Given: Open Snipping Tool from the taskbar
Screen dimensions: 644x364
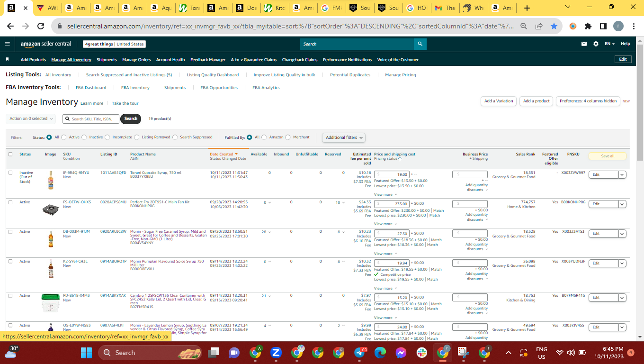Looking at the screenshot, I should tap(463, 353).
